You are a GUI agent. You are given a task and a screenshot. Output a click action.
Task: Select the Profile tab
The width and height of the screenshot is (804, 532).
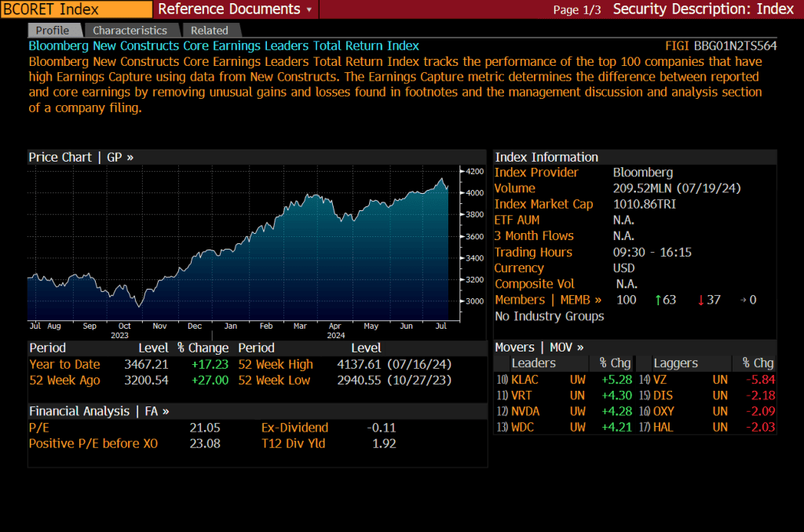coord(53,31)
